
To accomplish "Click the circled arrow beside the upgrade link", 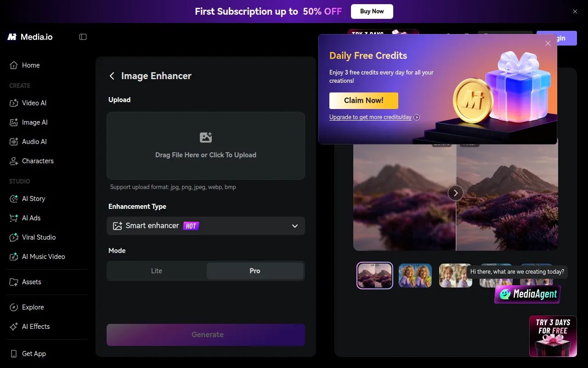I will [417, 117].
